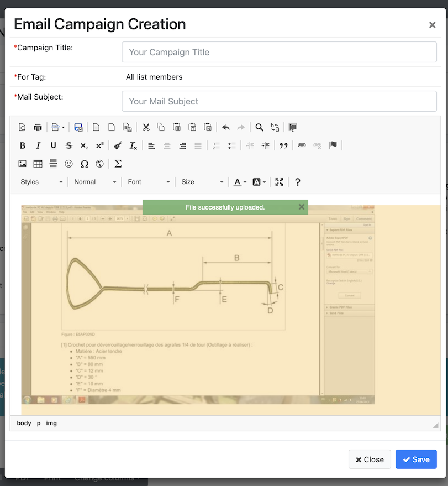Click the IFrame globe icon
Image resolution: width=448 pixels, height=486 pixels.
coord(99,164)
